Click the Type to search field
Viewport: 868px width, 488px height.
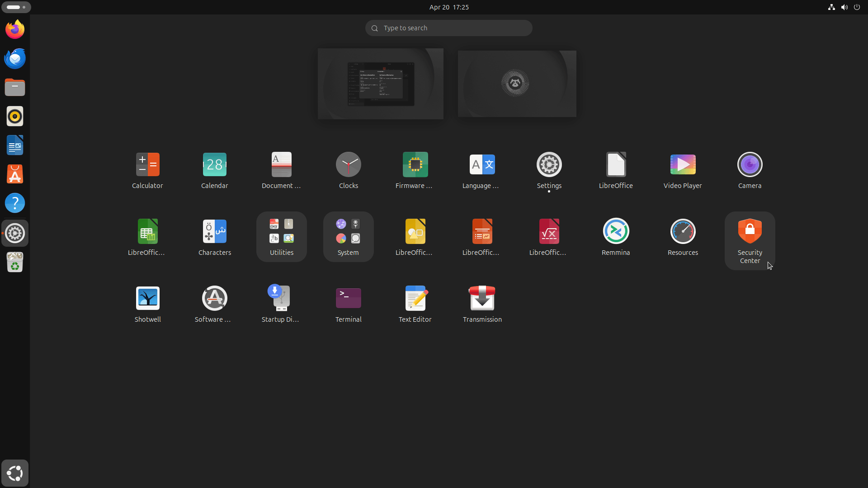(448, 28)
